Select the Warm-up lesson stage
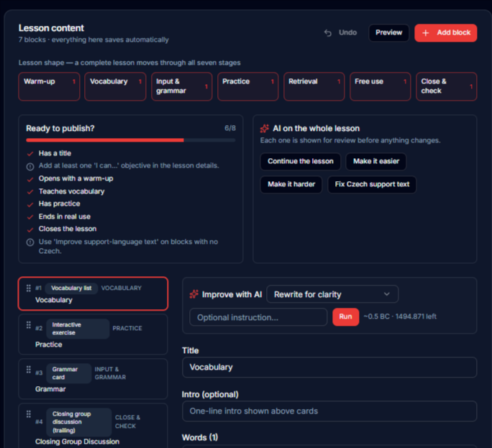The image size is (492, 448). [x=49, y=86]
